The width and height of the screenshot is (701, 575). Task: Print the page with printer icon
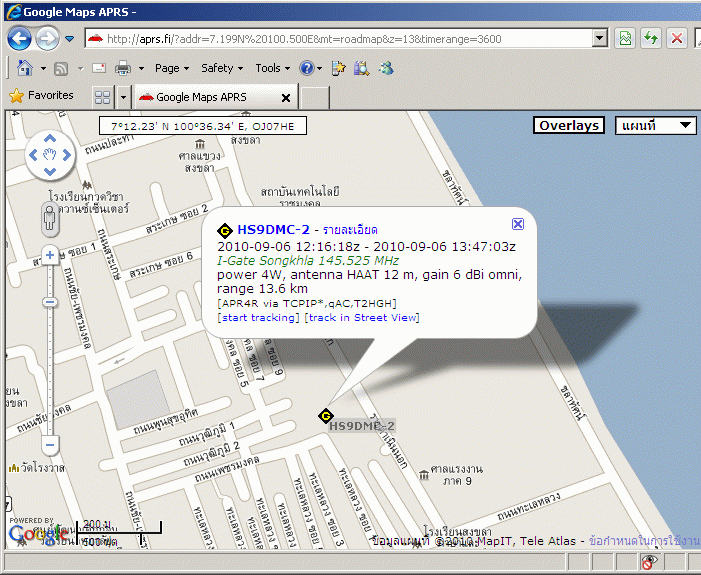point(122,68)
